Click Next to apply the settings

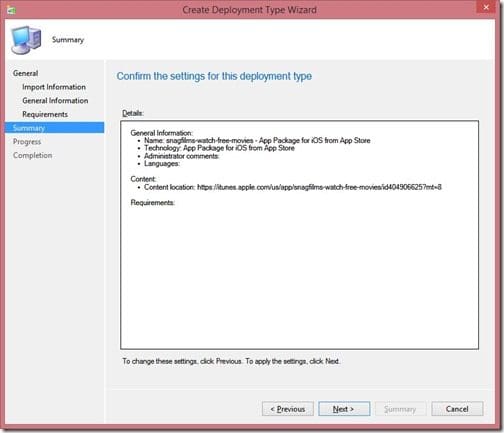[x=344, y=409]
